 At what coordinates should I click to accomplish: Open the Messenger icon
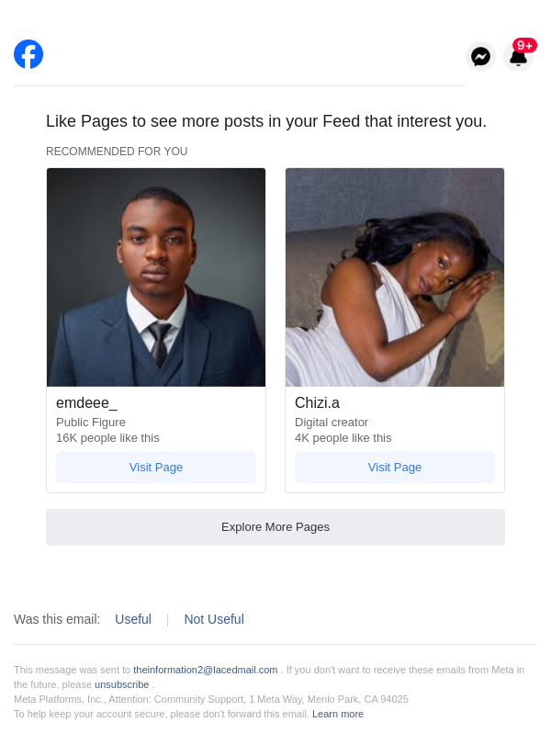pos(480,57)
